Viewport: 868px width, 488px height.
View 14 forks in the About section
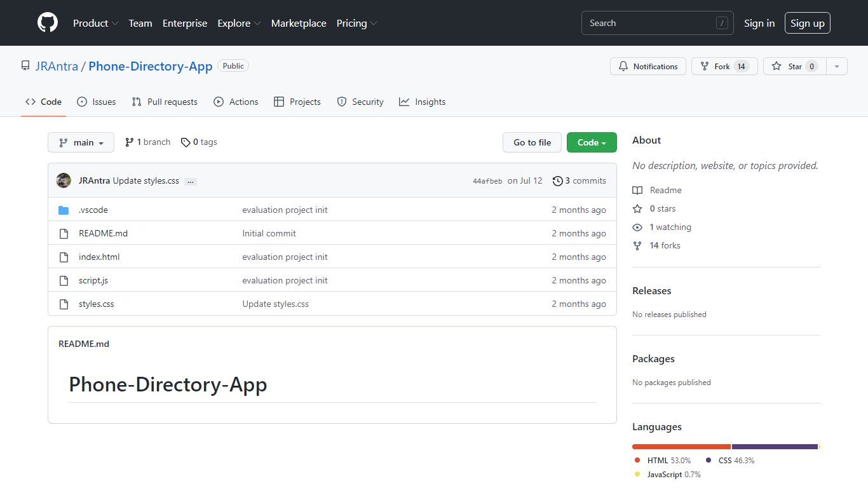tap(656, 245)
